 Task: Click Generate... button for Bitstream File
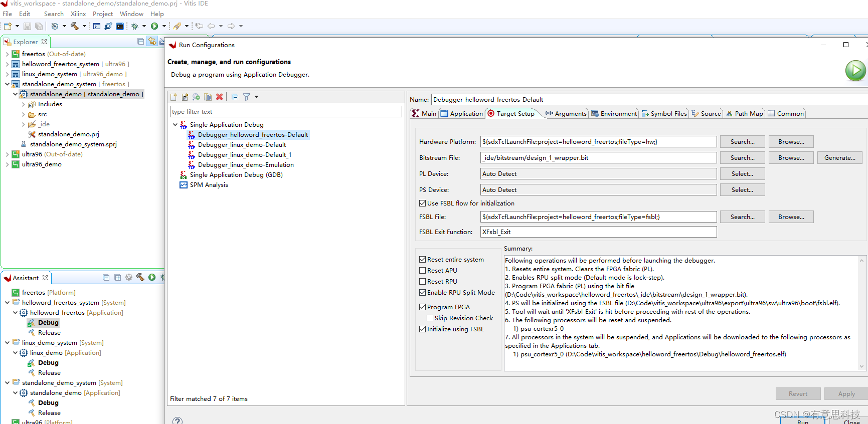coord(840,157)
